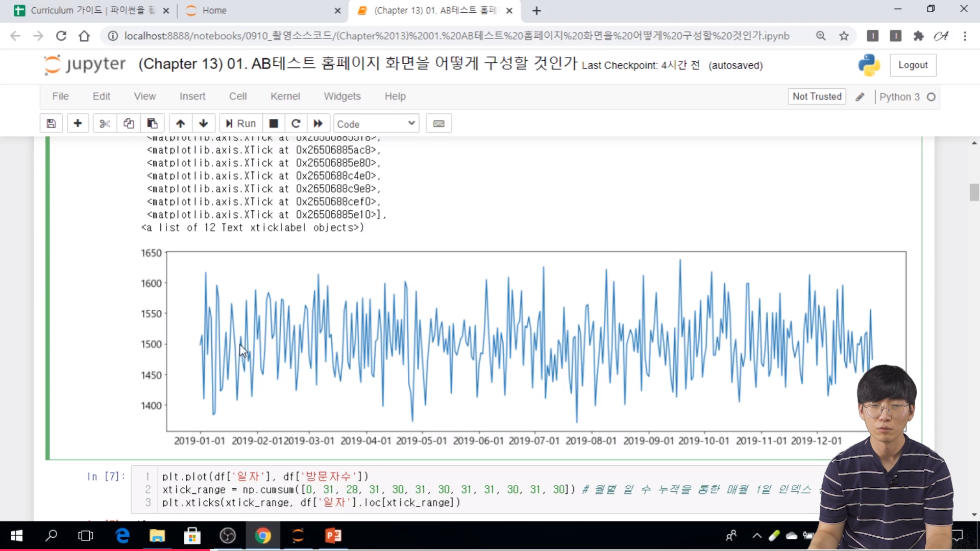980x551 pixels.
Task: Cut selected cells with scissors icon
Action: (x=105, y=123)
